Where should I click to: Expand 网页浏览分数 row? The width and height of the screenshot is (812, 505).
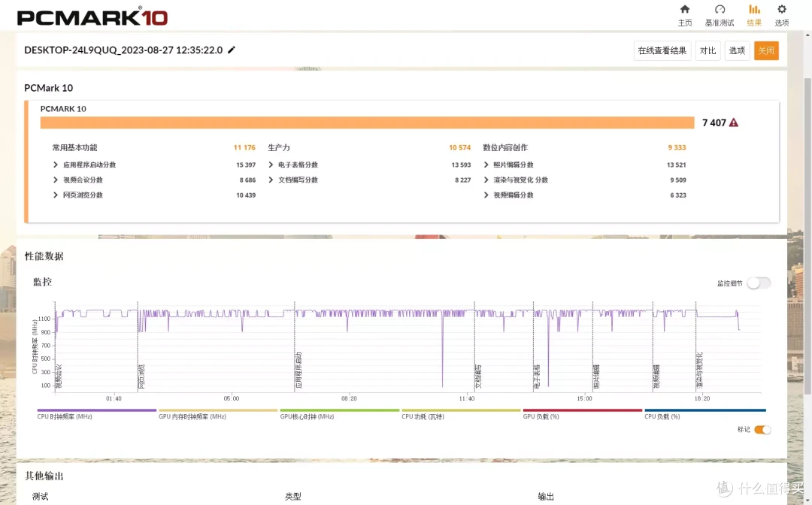56,195
